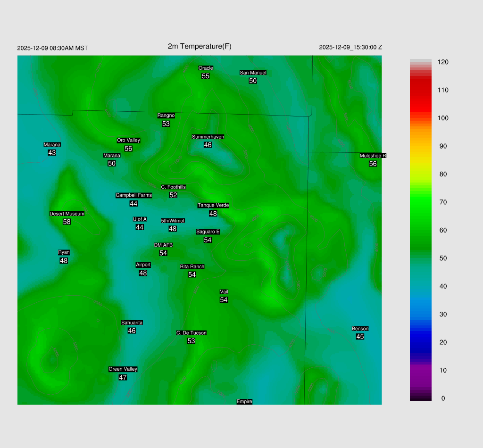The width and height of the screenshot is (483, 448).
Task: Click the 2m Temperature(F) chart title
Action: pyautogui.click(x=200, y=46)
